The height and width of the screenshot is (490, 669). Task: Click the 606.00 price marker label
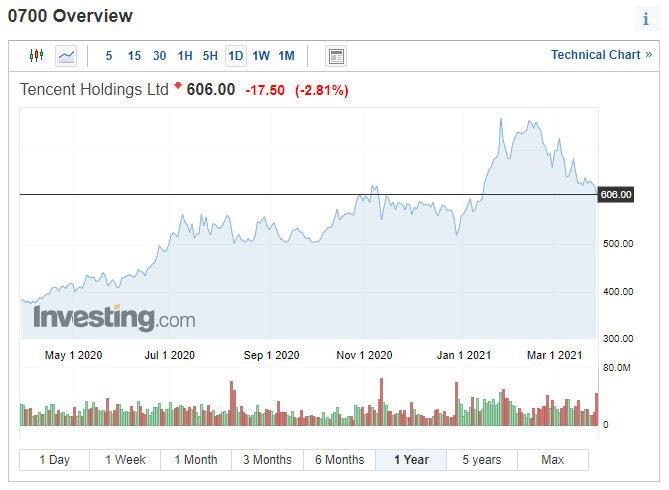tap(616, 195)
